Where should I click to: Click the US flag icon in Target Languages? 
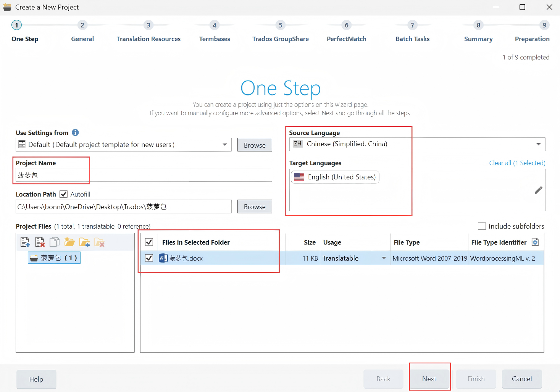[x=299, y=177]
